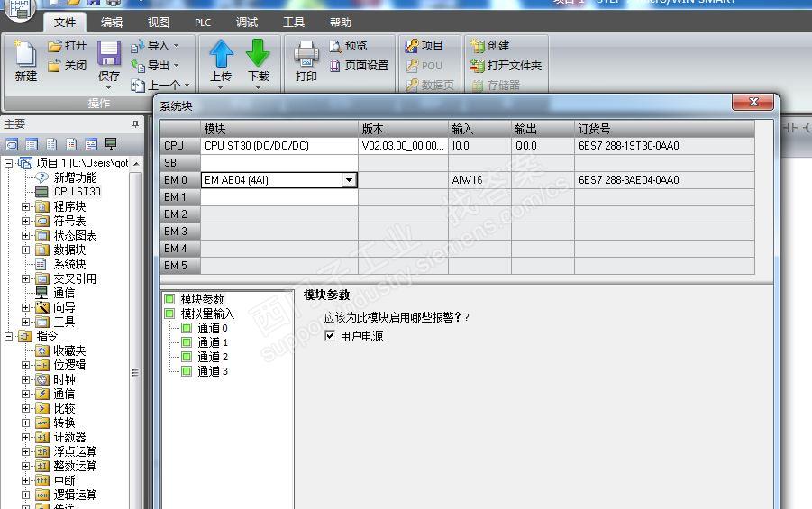The width and height of the screenshot is (812, 509).
Task: Open the 调试 ribbon tab
Action: pyautogui.click(x=247, y=23)
